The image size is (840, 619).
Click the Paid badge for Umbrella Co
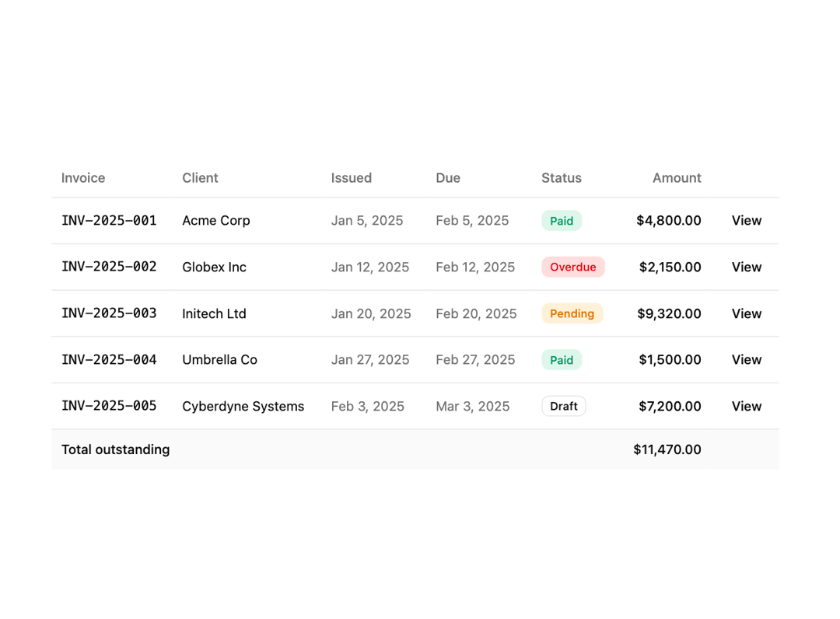click(x=562, y=360)
